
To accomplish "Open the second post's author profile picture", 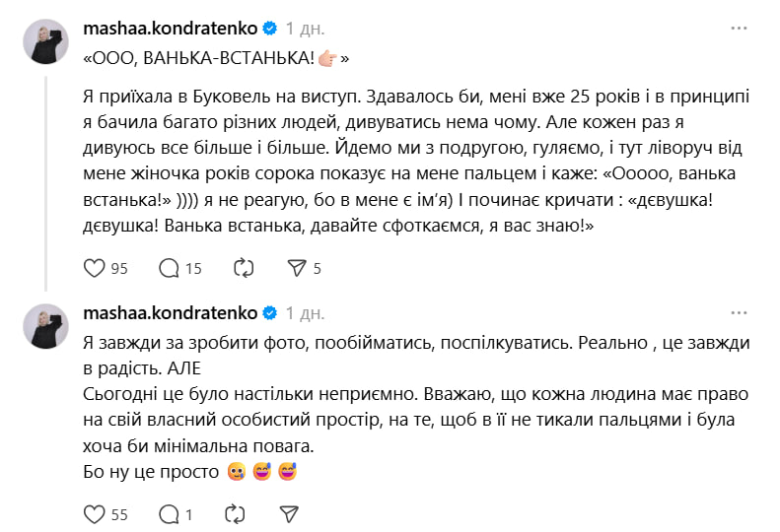I will pos(46,327).
